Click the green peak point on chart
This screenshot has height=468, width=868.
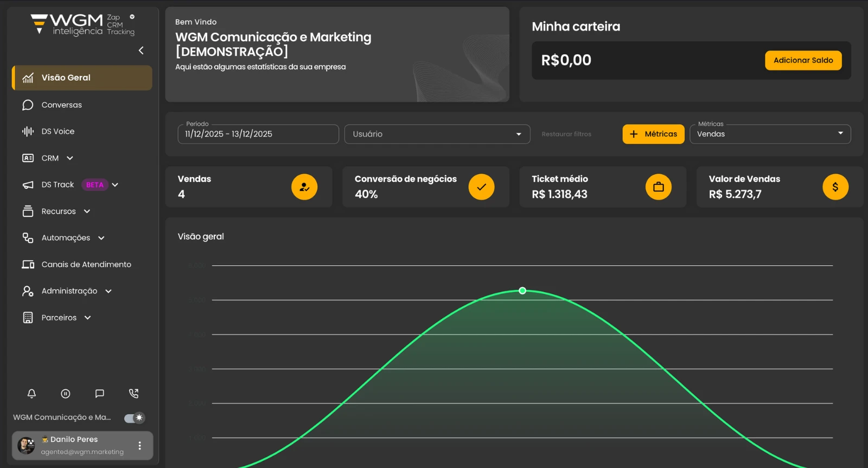pyautogui.click(x=522, y=291)
